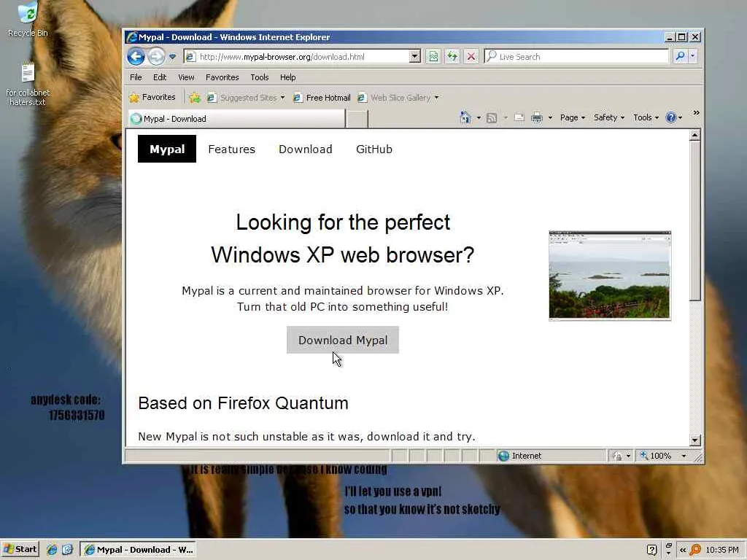Image resolution: width=747 pixels, height=560 pixels.
Task: Click the Forward navigation arrow
Action: click(156, 57)
